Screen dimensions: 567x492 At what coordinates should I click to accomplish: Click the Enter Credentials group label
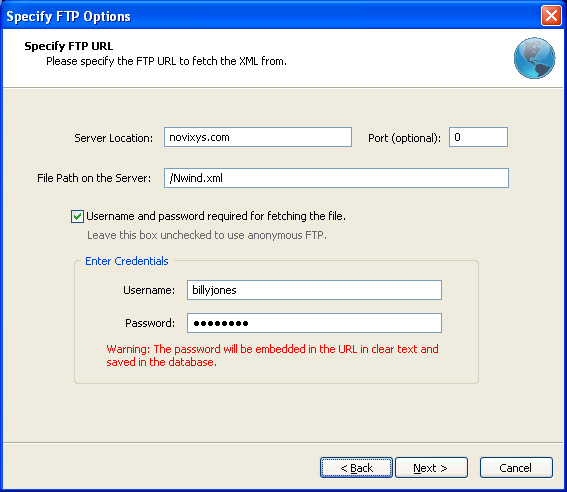pos(127,261)
